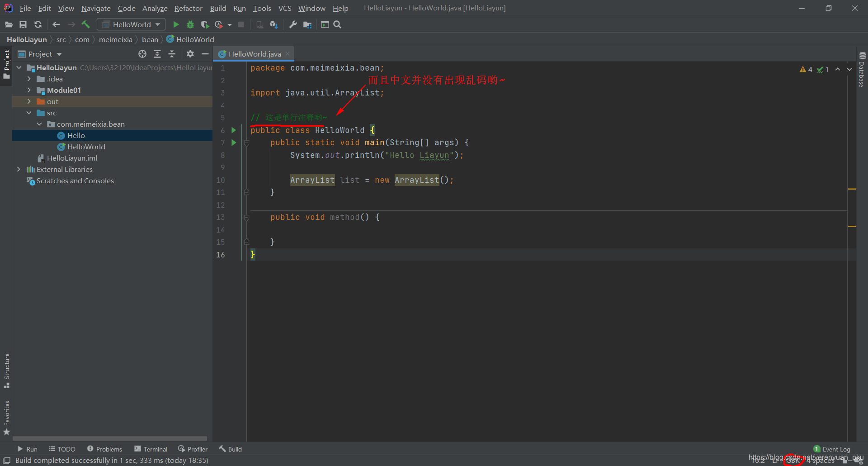
Task: Open the File menu
Action: pos(25,8)
